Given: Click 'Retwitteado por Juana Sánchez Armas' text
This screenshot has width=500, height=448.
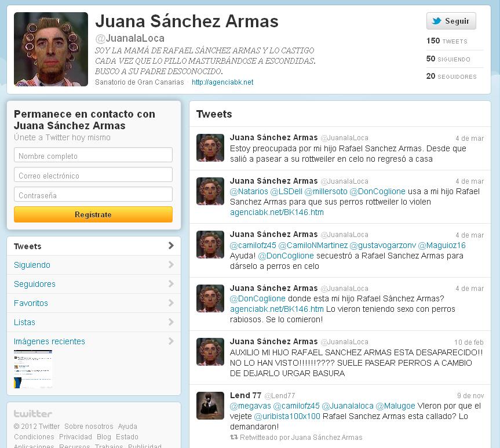Looking at the screenshot, I should [x=301, y=438].
